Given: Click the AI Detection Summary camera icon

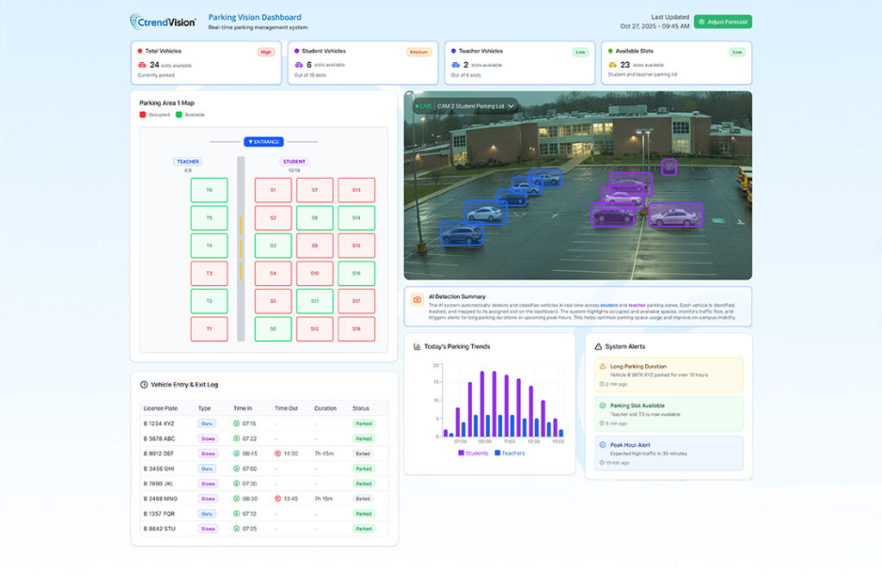Looking at the screenshot, I should (417, 300).
